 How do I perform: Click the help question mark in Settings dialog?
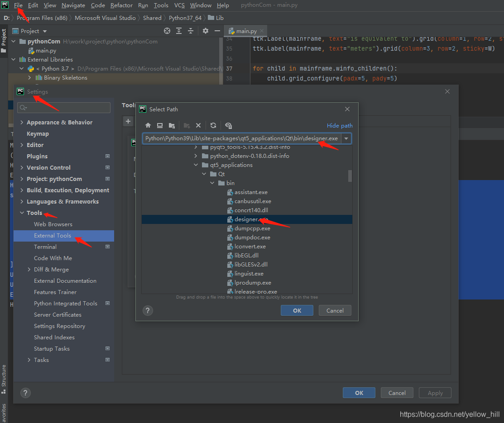(x=25, y=393)
